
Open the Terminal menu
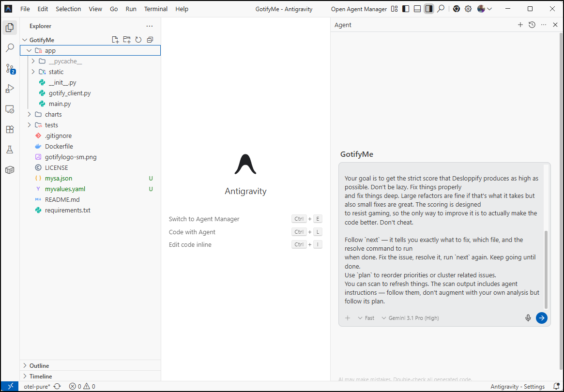pos(156,9)
